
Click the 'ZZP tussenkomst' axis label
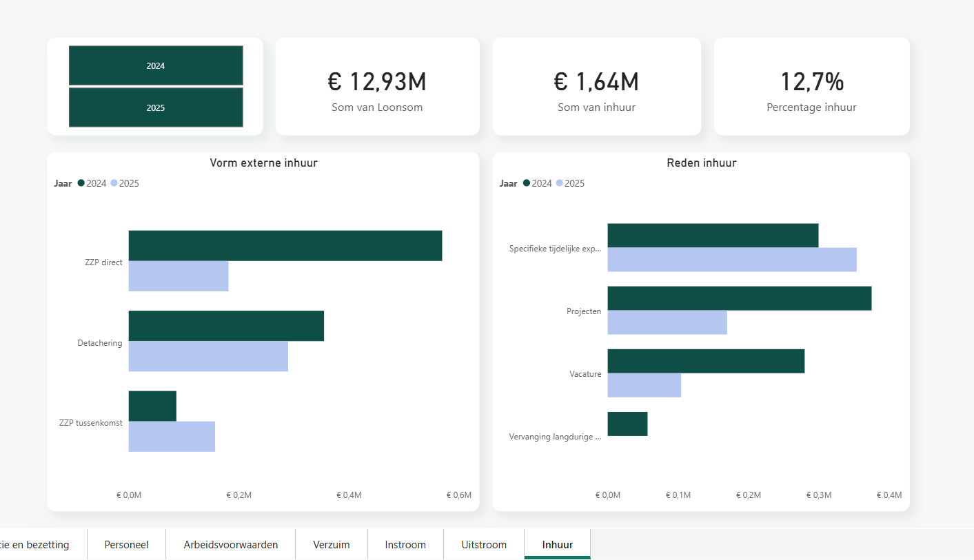click(x=91, y=423)
